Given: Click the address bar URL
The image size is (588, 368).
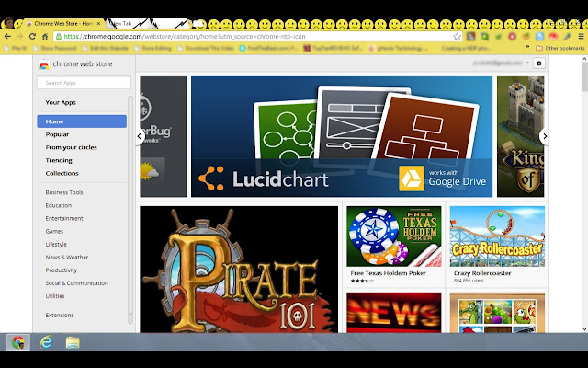Looking at the screenshot, I should [x=185, y=37].
